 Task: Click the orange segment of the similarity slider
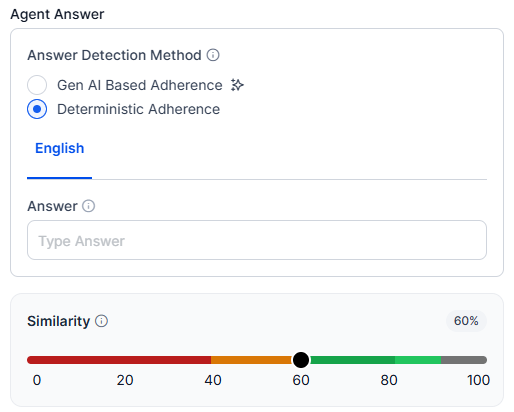click(x=252, y=360)
